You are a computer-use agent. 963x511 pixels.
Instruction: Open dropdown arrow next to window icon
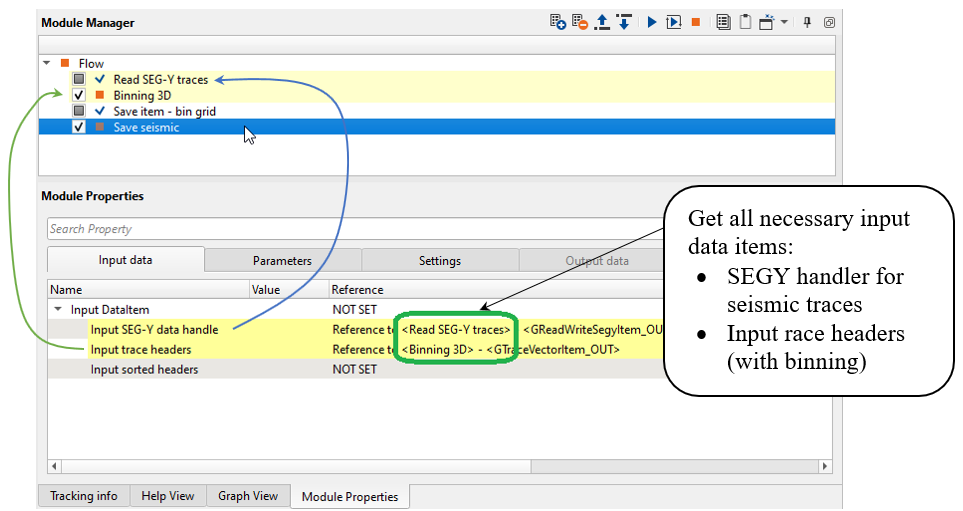[784, 22]
